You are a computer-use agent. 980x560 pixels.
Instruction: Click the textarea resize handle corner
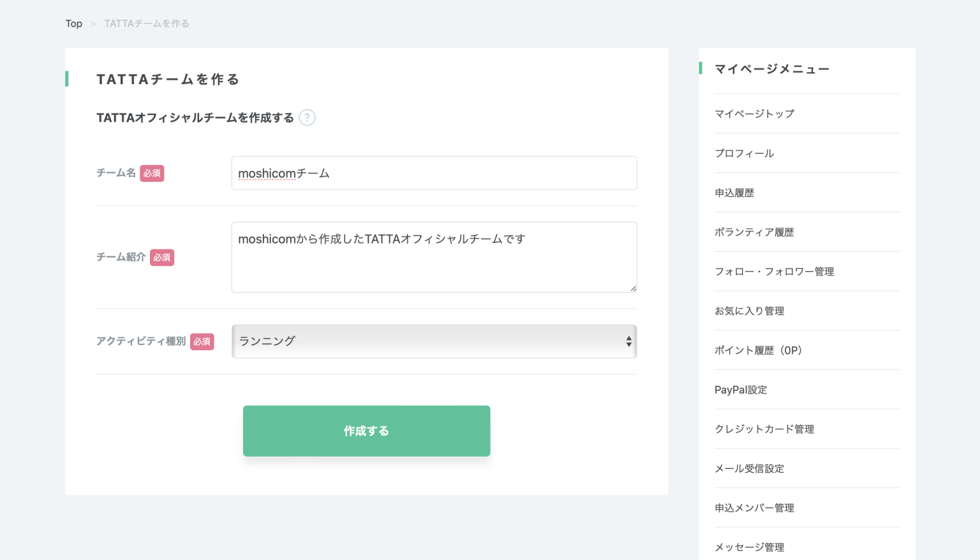pyautogui.click(x=633, y=288)
